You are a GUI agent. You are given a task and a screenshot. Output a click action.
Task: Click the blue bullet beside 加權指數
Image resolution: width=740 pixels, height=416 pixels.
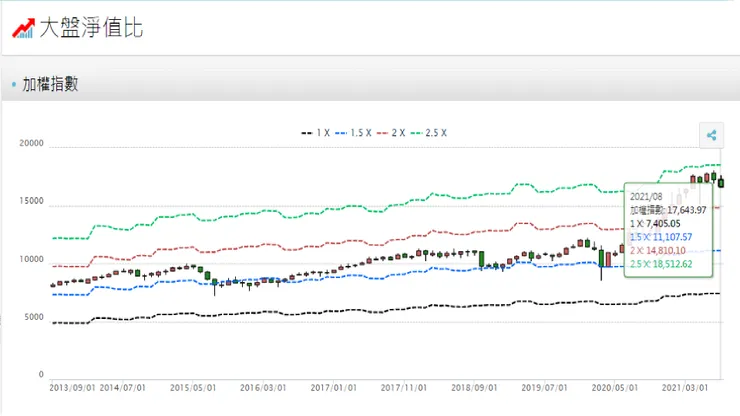[14, 85]
